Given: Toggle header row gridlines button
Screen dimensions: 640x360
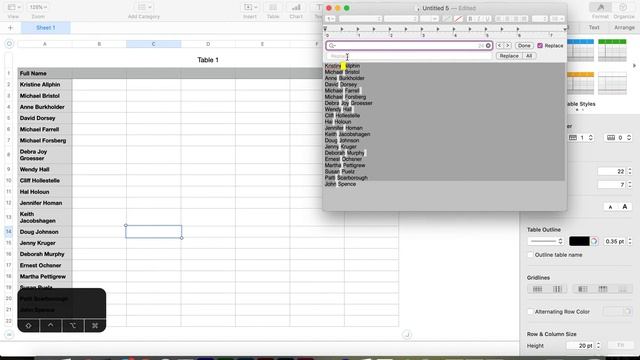Looking at the screenshot, I should (602, 289).
